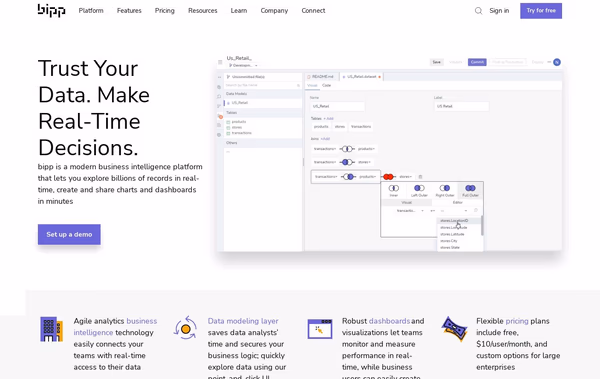This screenshot has width=600, height=379.
Task: Open the Development branch dropdown
Action: point(243,65)
